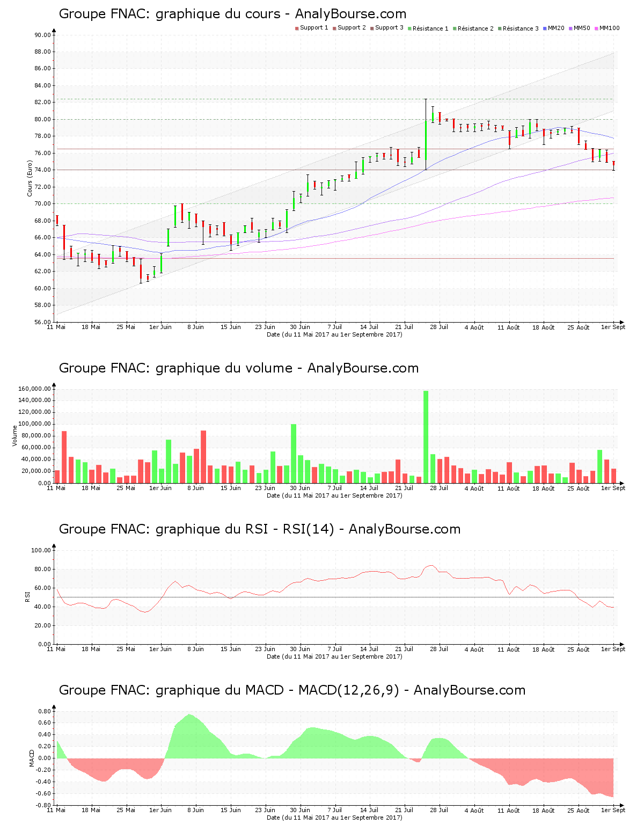Click the '1er Juin' date label on price chart

coord(160,327)
